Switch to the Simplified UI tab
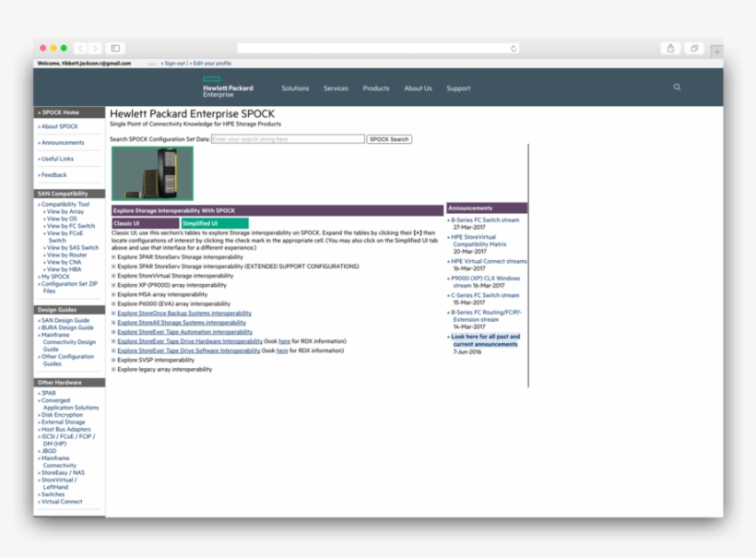Image resolution: width=756 pixels, height=558 pixels. 215,223
